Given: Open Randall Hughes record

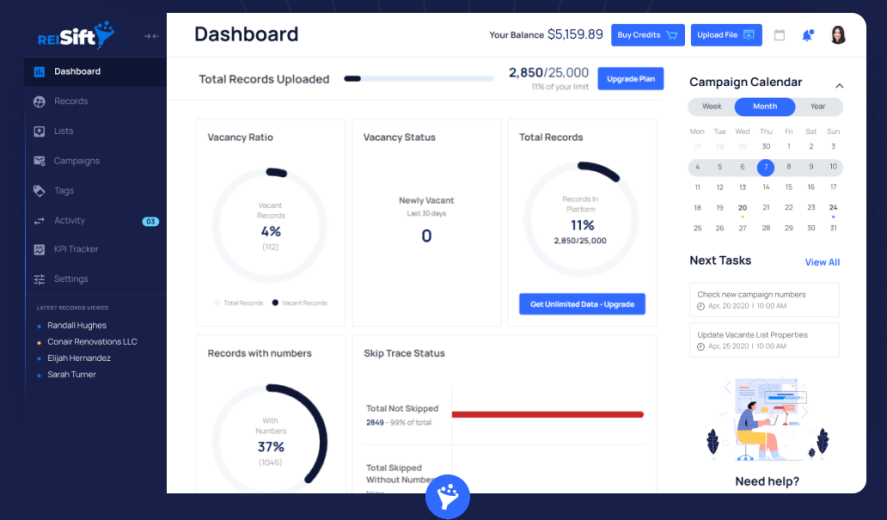Looking at the screenshot, I should 77,325.
